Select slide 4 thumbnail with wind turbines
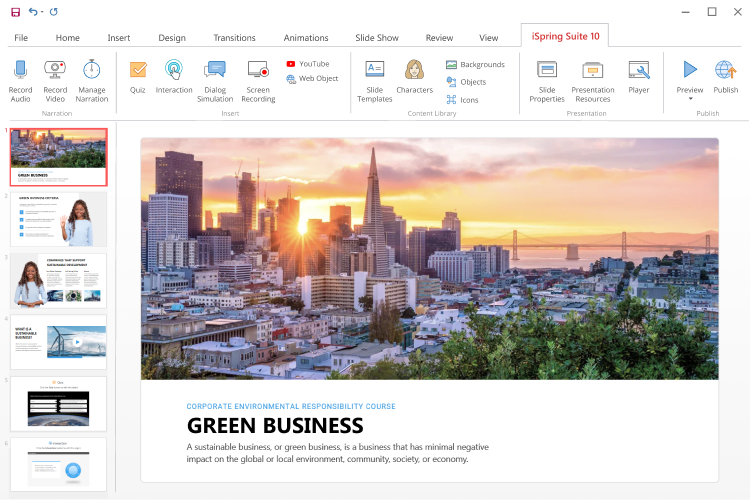Screen dimensions: 750x500 click(58, 342)
